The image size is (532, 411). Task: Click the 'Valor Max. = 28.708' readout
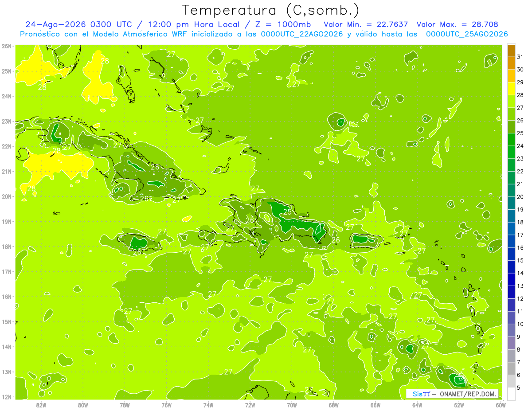(x=458, y=24)
